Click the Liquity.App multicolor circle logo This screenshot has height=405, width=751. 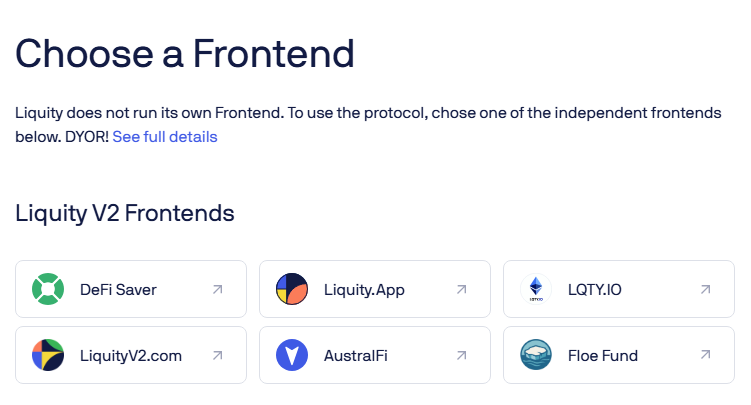coord(291,290)
